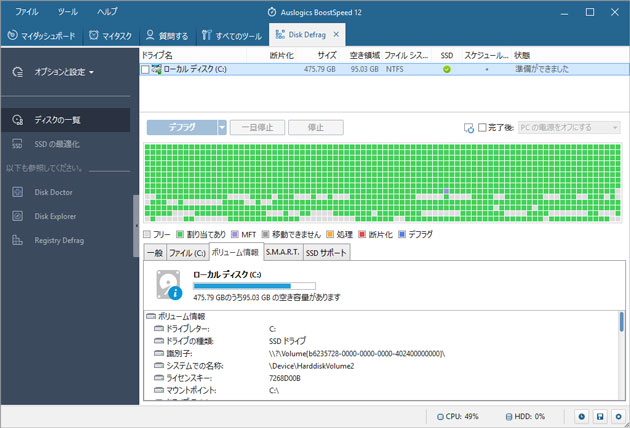Click the デフラグ button
The width and height of the screenshot is (630, 428).
coord(181,128)
